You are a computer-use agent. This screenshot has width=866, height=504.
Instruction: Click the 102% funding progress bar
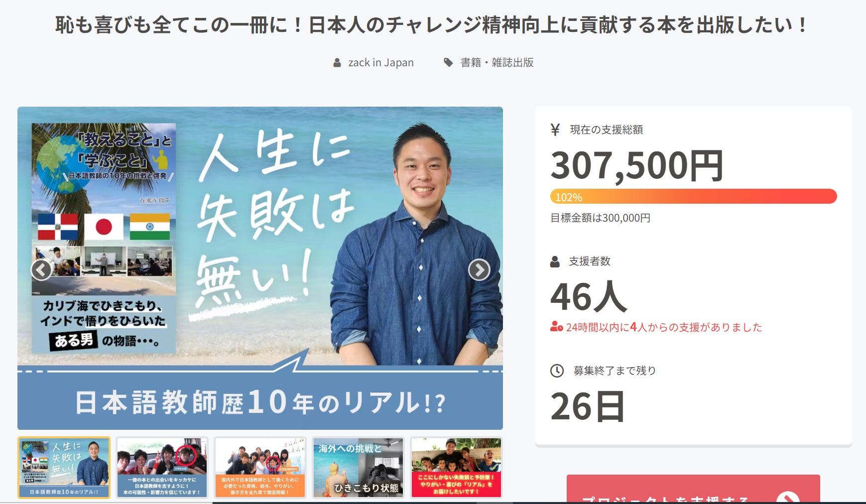click(693, 196)
